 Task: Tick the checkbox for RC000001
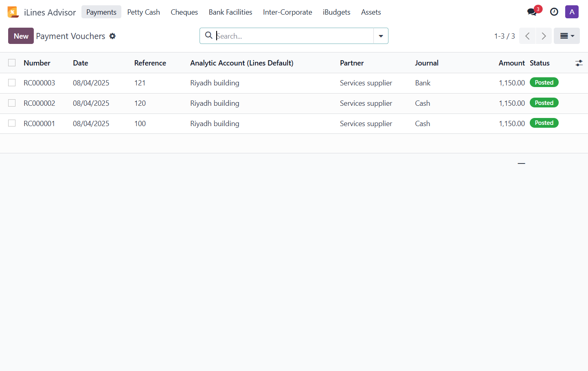(12, 123)
